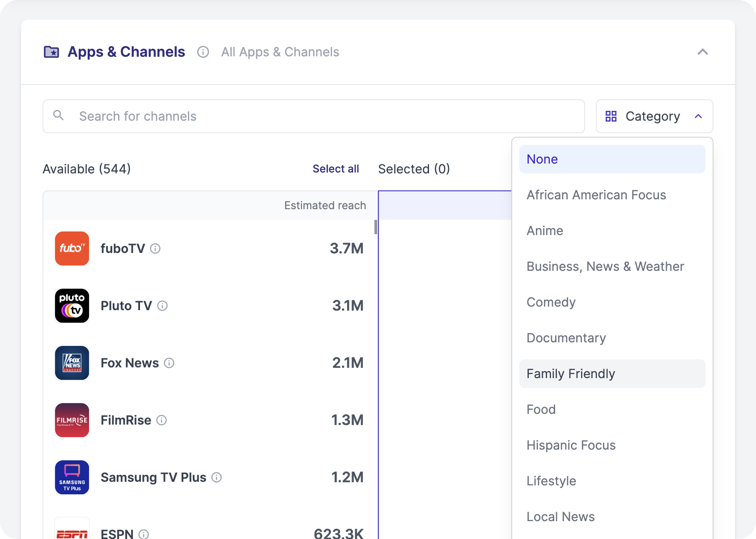Viewport: 756px width, 539px height.
Task: Click the Fox News 2.1M reach value
Action: click(x=348, y=363)
